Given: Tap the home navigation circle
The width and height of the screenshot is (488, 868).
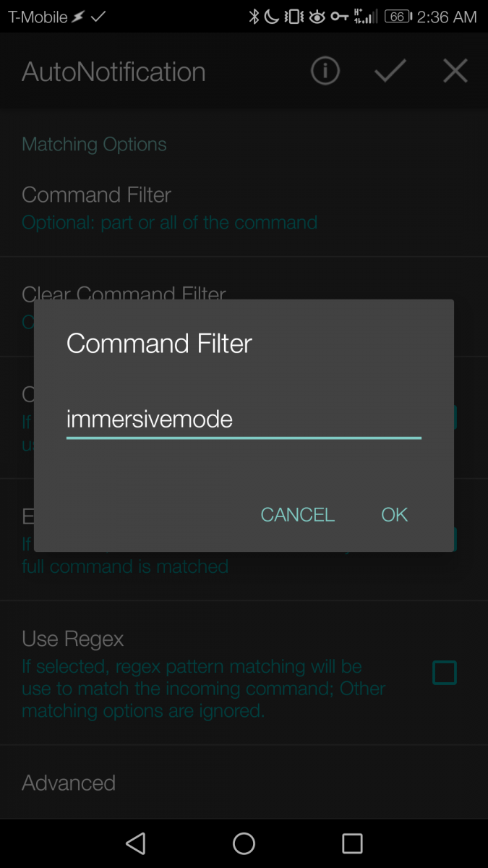Looking at the screenshot, I should pos(244,843).
